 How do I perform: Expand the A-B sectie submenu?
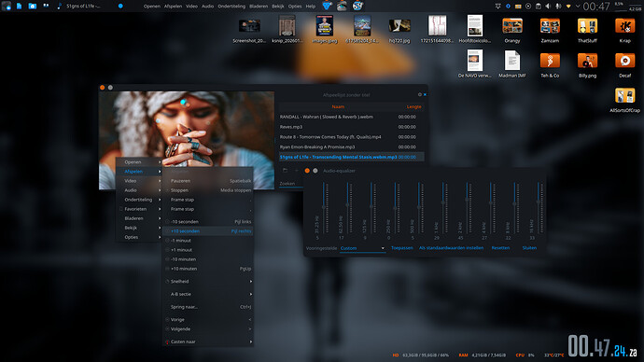(x=208, y=294)
